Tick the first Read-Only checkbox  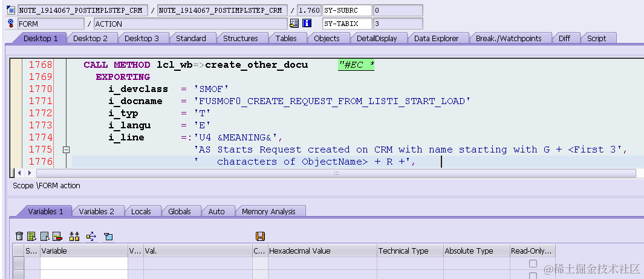point(533,263)
